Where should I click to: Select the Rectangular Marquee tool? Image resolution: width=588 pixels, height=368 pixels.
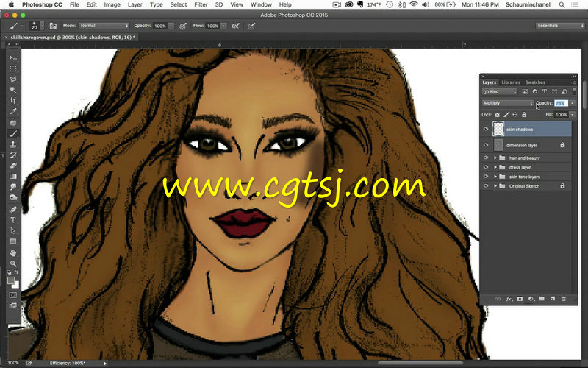click(13, 68)
